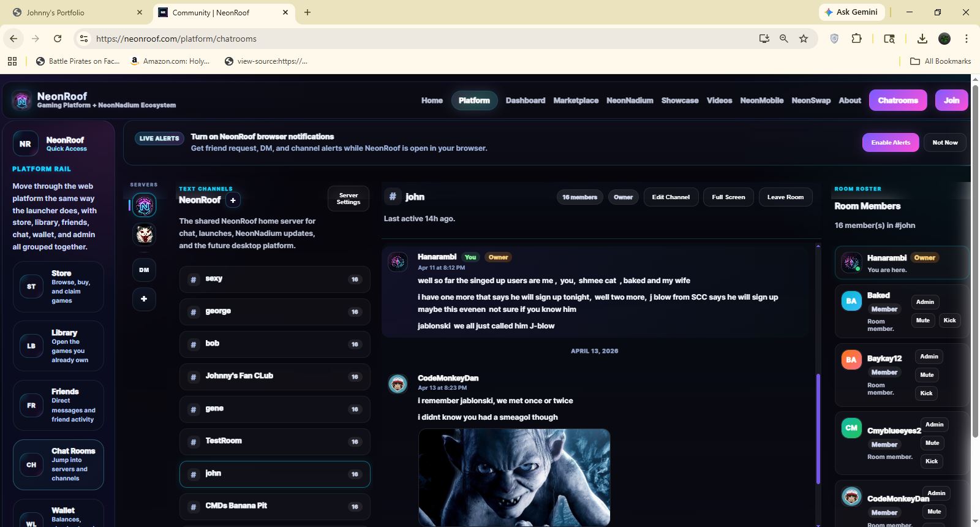Make Baykay12 an Admin

pos(929,357)
